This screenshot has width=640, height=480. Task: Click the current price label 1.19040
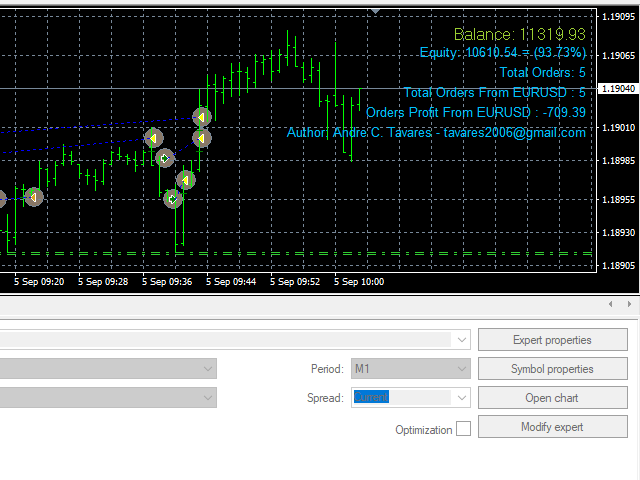coord(617,89)
